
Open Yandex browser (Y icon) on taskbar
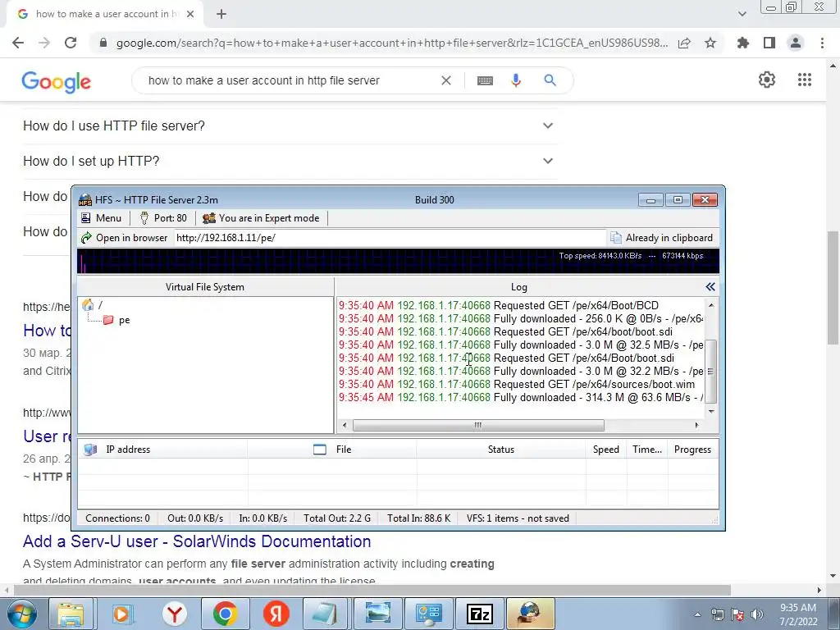point(174,614)
